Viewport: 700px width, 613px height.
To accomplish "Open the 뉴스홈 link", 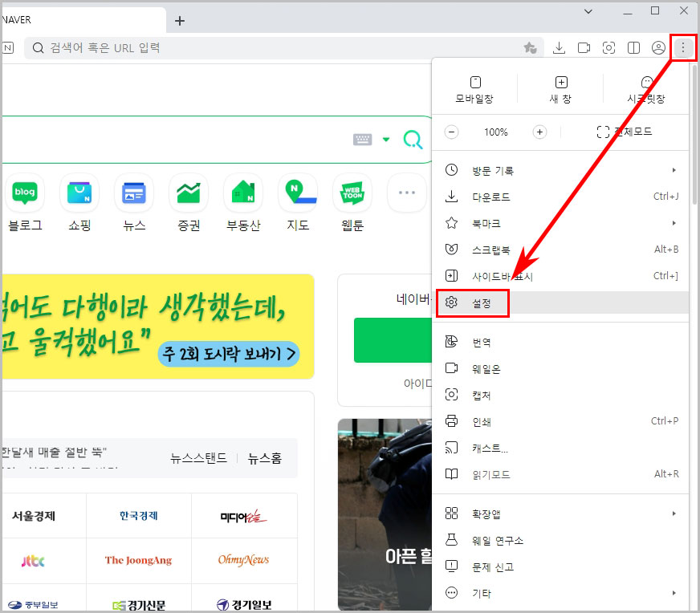I will pyautogui.click(x=265, y=458).
